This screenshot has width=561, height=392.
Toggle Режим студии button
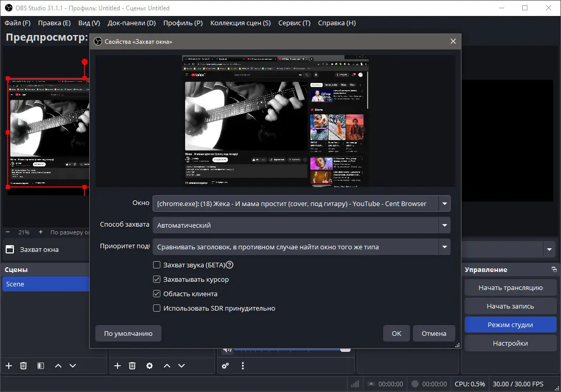(510, 325)
